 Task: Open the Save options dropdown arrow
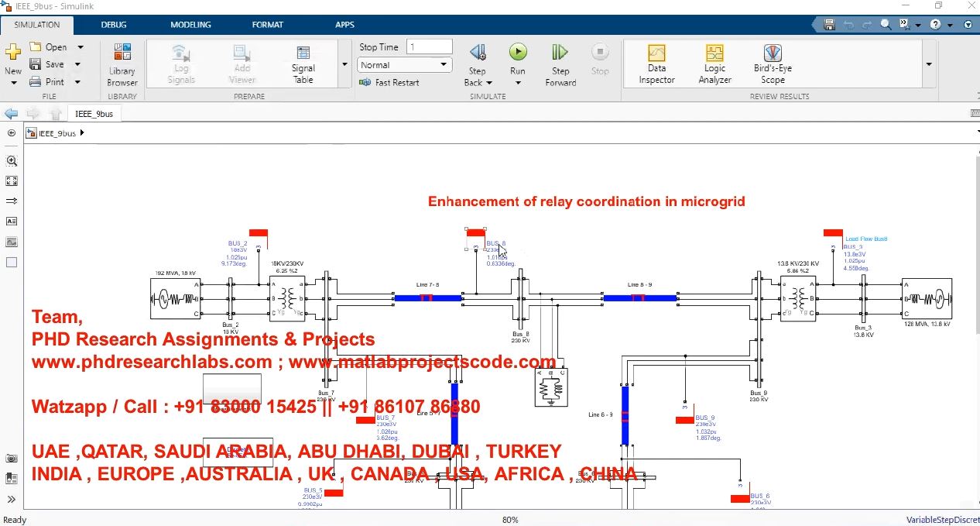coord(78,64)
